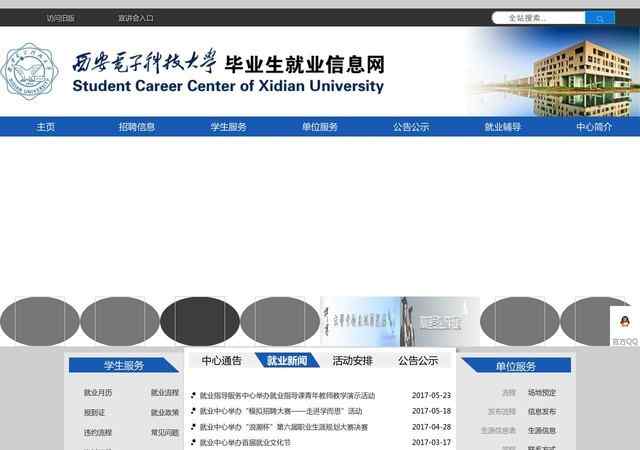Select the dark gray oval carousel thumbnail
Screen dimensions: 640x450
click(x=200, y=321)
